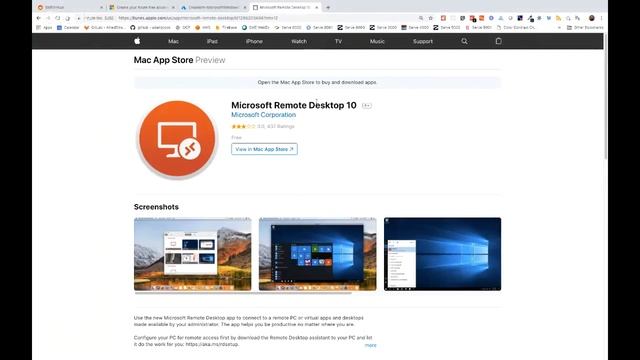Screen dimensions: 640x360
Task: Open the Apps shortcut in the bookmarks bar
Action: click(x=44, y=28)
